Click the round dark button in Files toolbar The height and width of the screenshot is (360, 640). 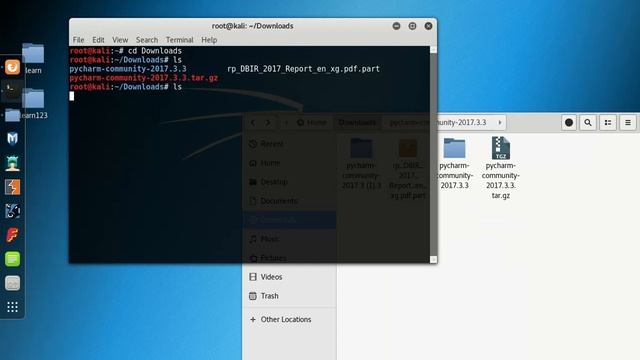[x=569, y=122]
